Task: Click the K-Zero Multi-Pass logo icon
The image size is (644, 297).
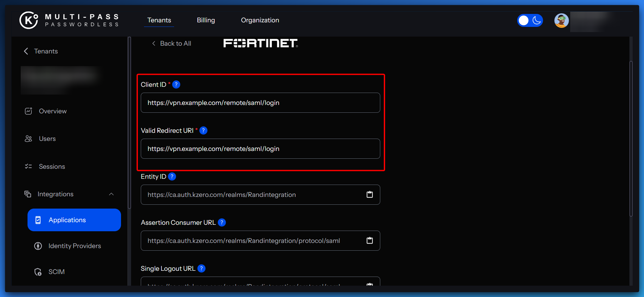Action: click(29, 20)
